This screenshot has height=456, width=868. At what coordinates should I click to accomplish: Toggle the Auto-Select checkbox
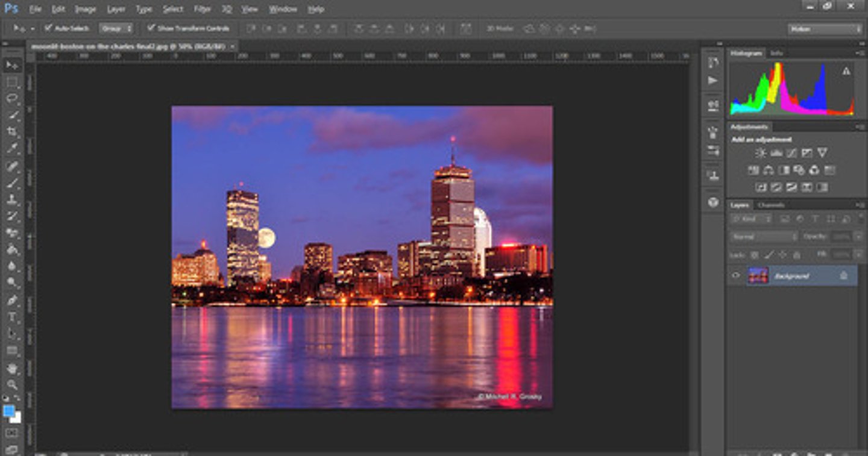49,28
